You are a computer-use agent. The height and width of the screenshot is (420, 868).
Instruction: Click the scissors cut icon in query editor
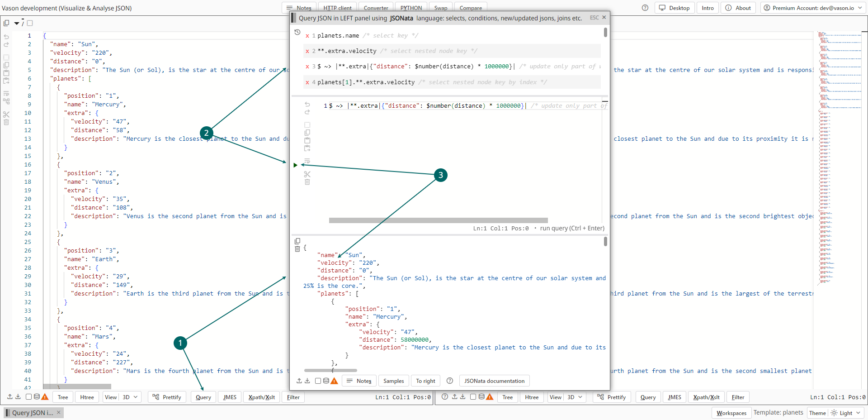point(307,174)
